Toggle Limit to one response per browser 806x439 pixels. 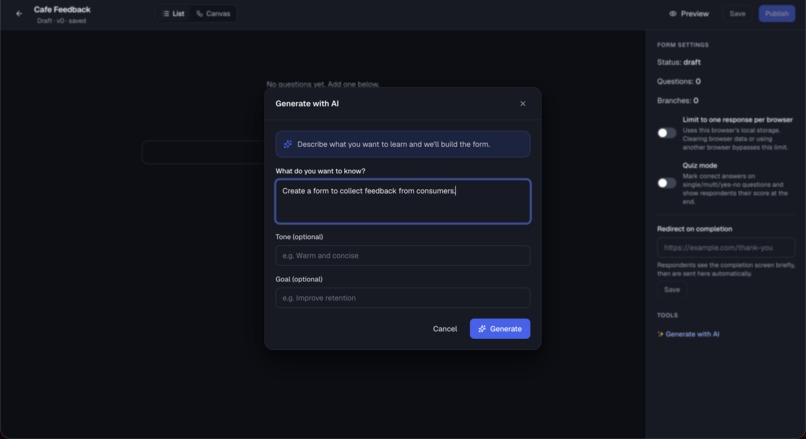(x=667, y=133)
